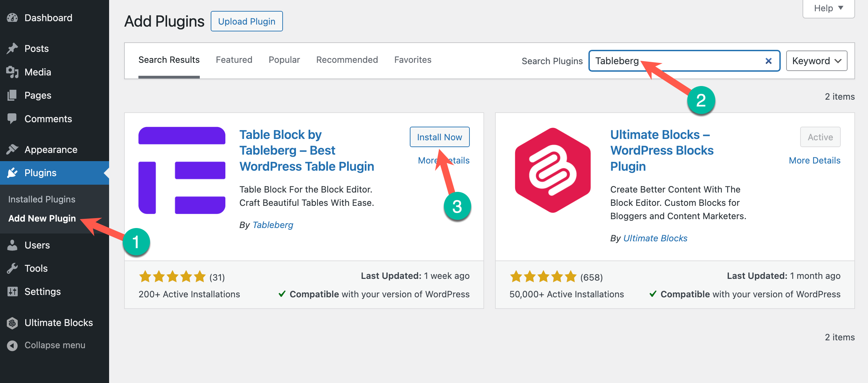
Task: Click the Add Plugins page heading
Action: (x=164, y=21)
